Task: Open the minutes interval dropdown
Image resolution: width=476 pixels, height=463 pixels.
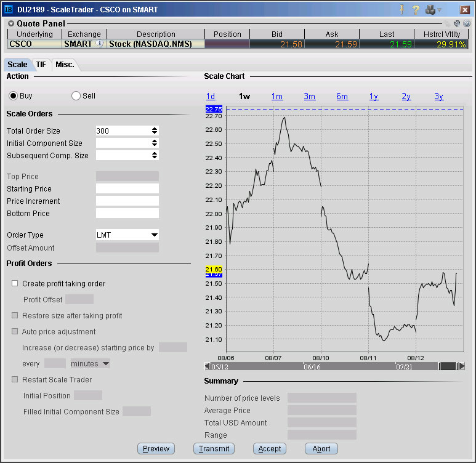Action: pyautogui.click(x=90, y=363)
